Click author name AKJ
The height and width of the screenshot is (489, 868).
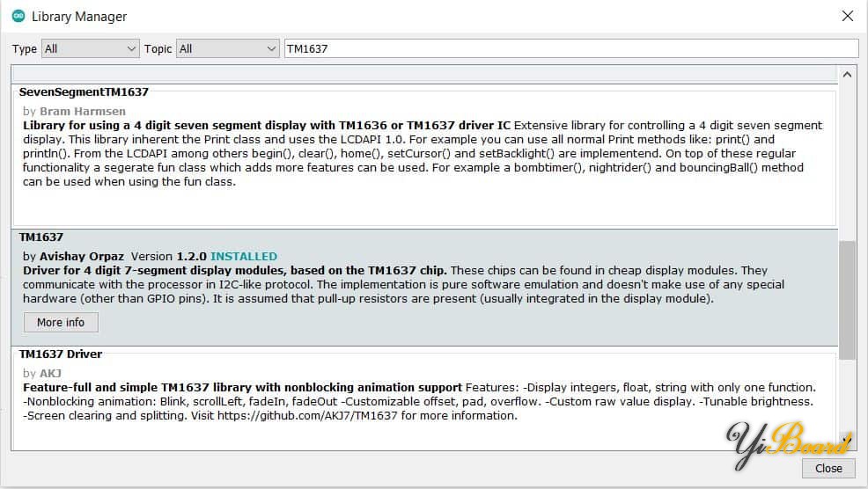pos(50,374)
